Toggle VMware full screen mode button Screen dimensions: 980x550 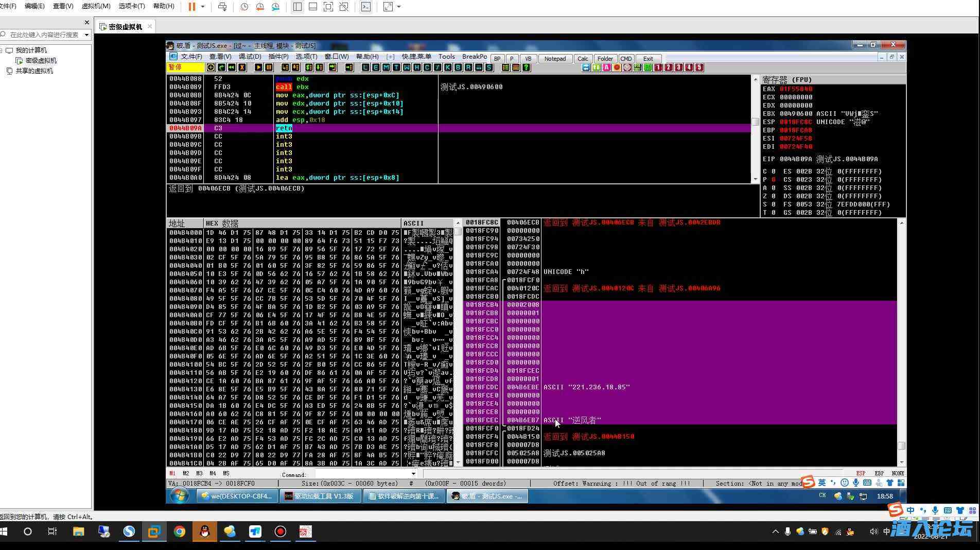328,7
